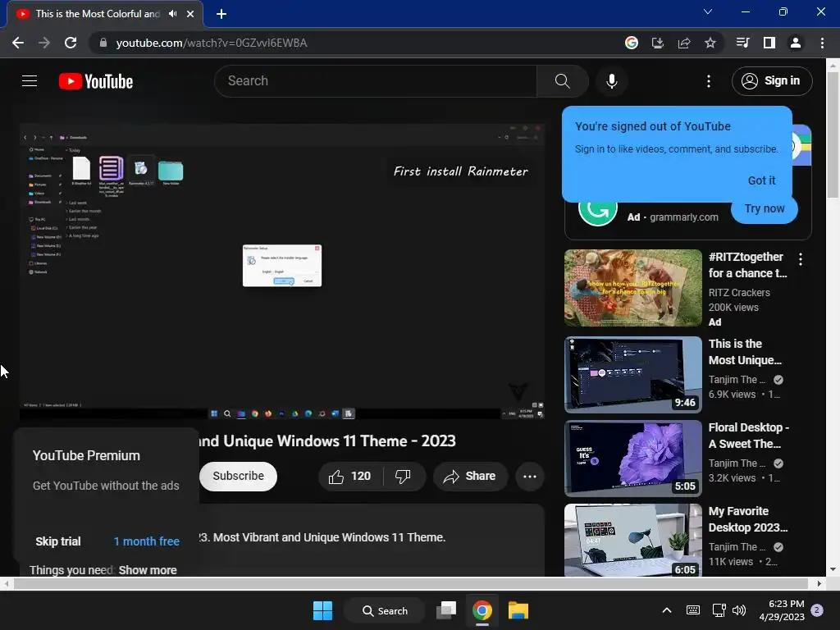
Task: Skip the YouTube Premium trial
Action: [58, 541]
